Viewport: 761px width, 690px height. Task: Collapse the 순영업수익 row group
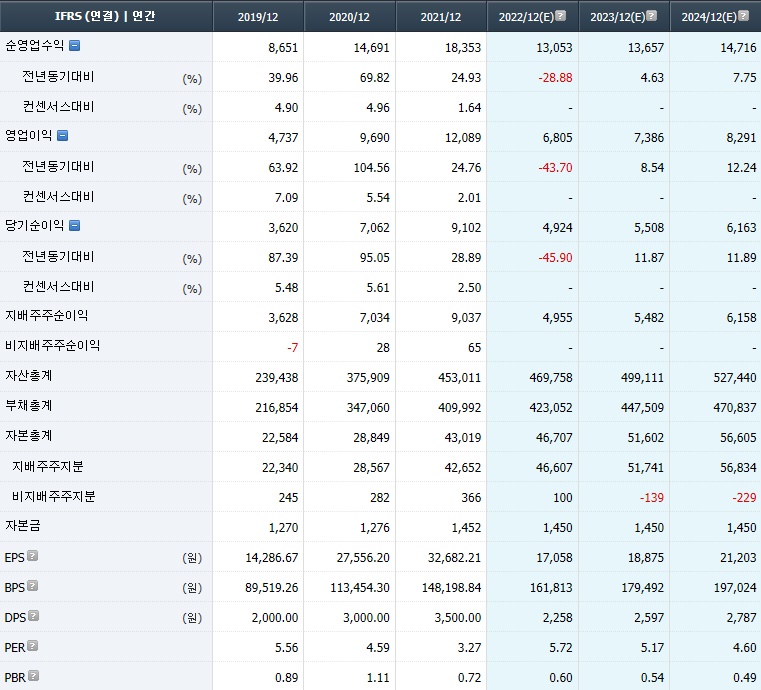tap(74, 46)
